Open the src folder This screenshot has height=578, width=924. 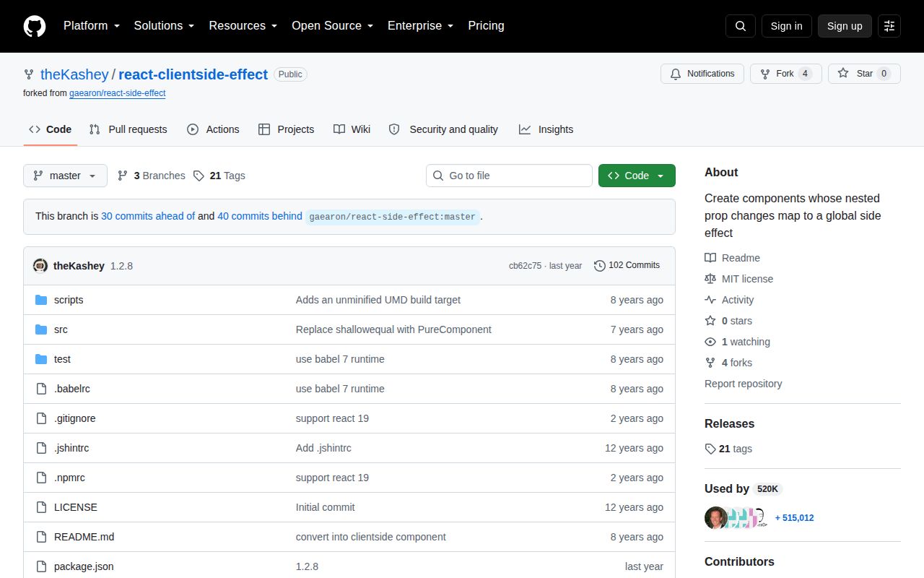(x=61, y=329)
